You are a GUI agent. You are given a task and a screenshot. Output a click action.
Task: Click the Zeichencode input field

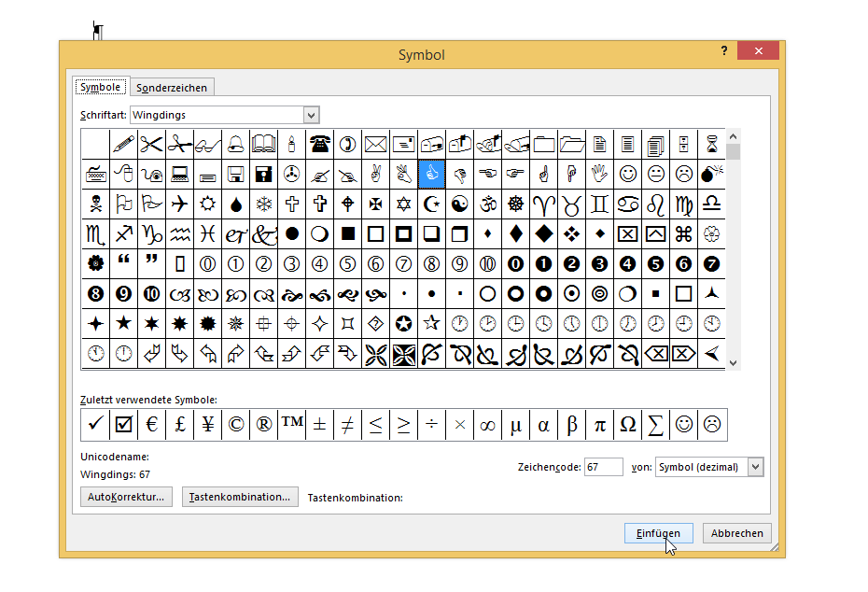(x=603, y=467)
